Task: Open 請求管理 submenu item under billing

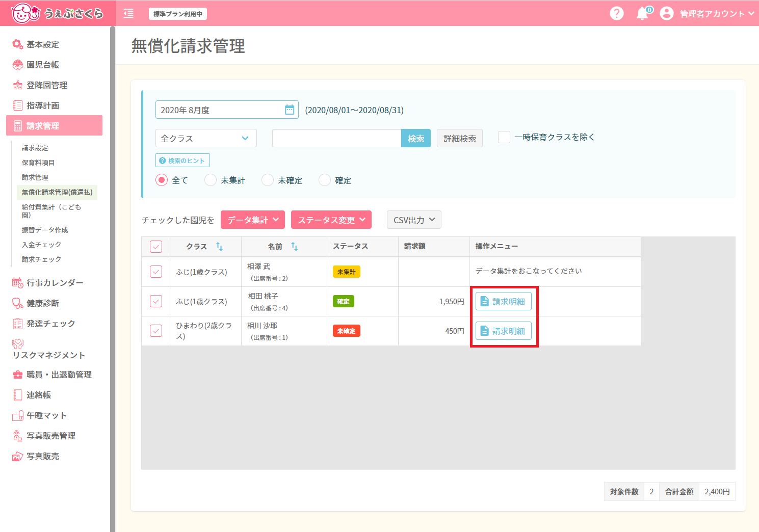Action: [x=35, y=177]
